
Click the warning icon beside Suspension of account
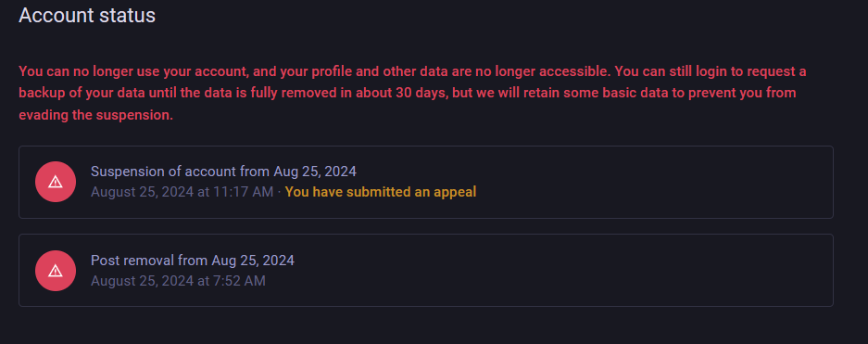coord(56,182)
